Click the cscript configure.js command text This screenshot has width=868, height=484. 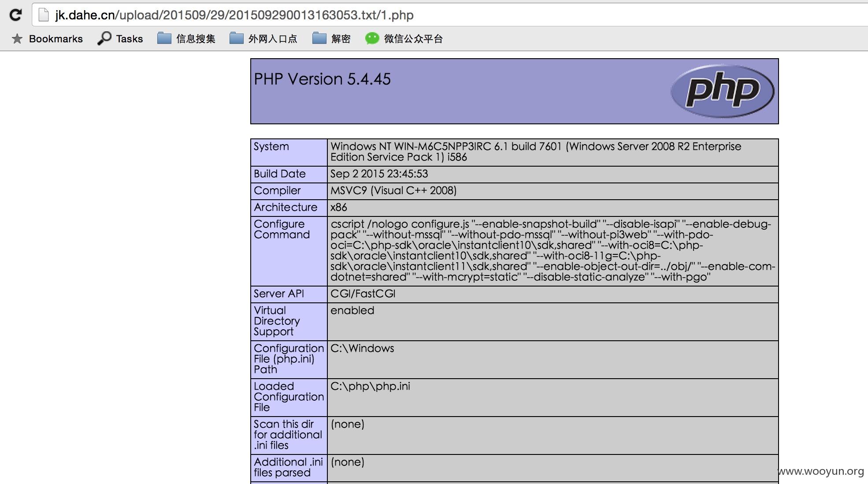(x=553, y=251)
